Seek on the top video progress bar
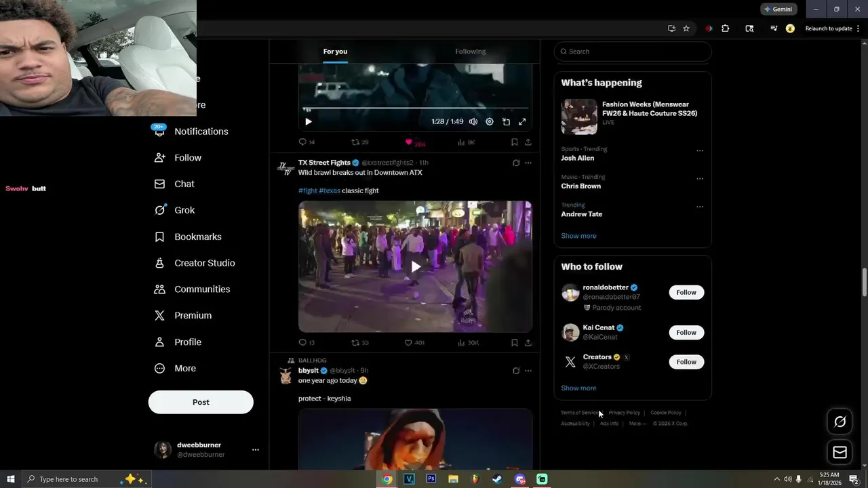This screenshot has width=868, height=488. [415, 108]
